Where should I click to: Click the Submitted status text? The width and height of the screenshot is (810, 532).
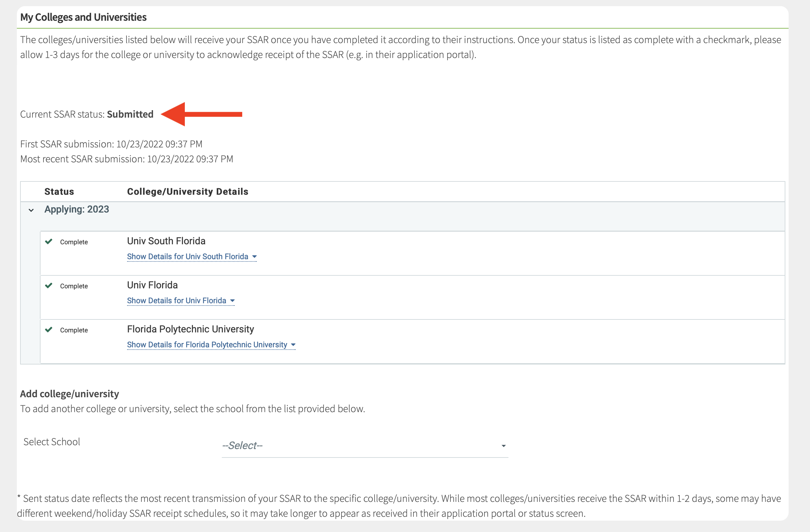(x=130, y=114)
